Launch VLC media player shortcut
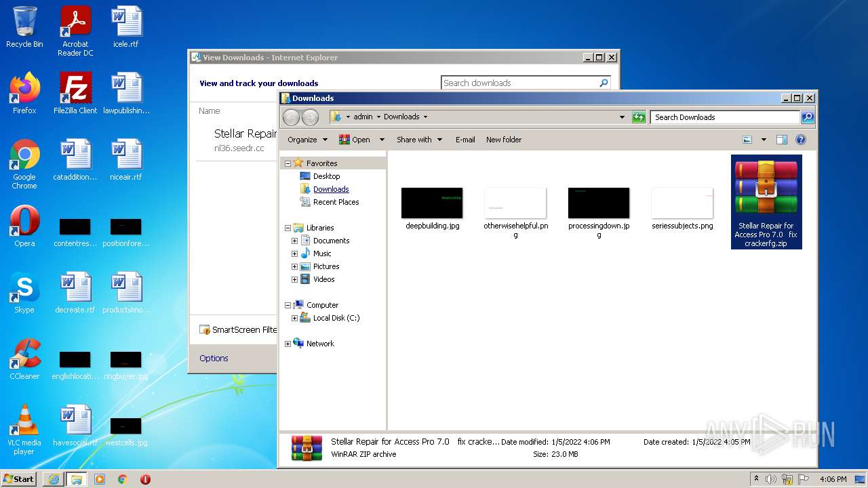868x488 pixels. point(24,430)
